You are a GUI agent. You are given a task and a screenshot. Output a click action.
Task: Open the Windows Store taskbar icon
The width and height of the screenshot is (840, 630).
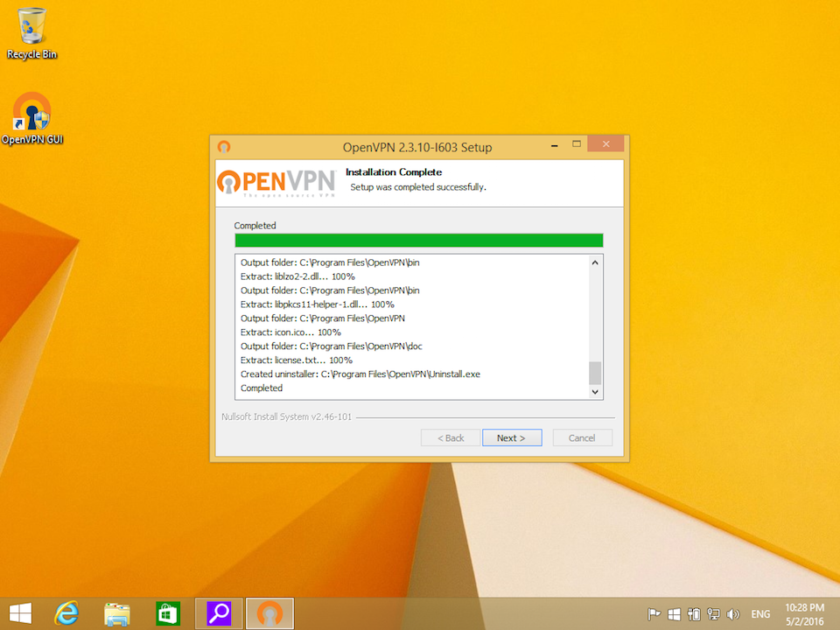pos(168,614)
